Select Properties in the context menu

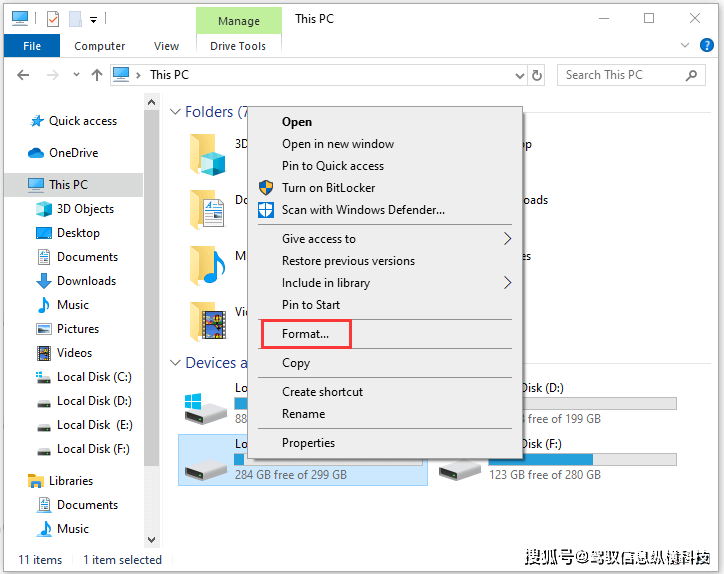[308, 443]
